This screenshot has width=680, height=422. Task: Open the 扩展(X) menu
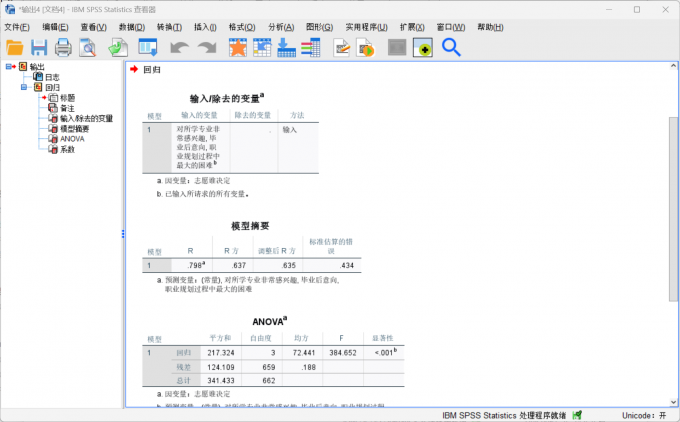point(412,27)
